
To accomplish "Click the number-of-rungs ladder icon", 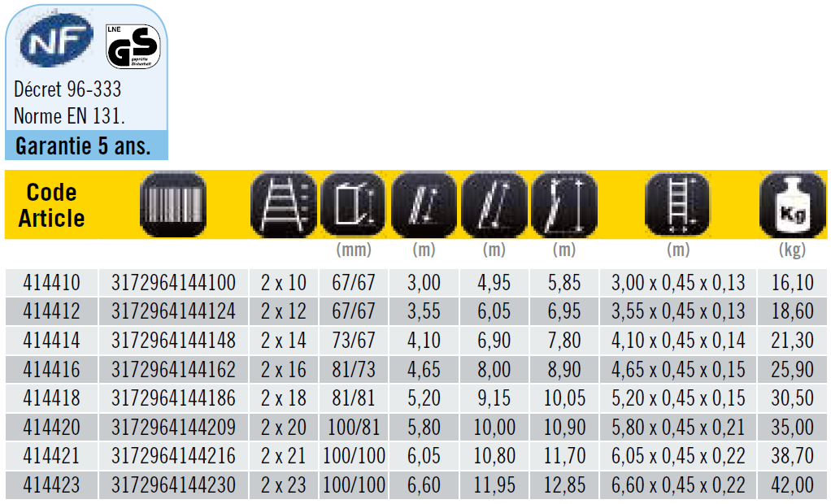I will [284, 205].
